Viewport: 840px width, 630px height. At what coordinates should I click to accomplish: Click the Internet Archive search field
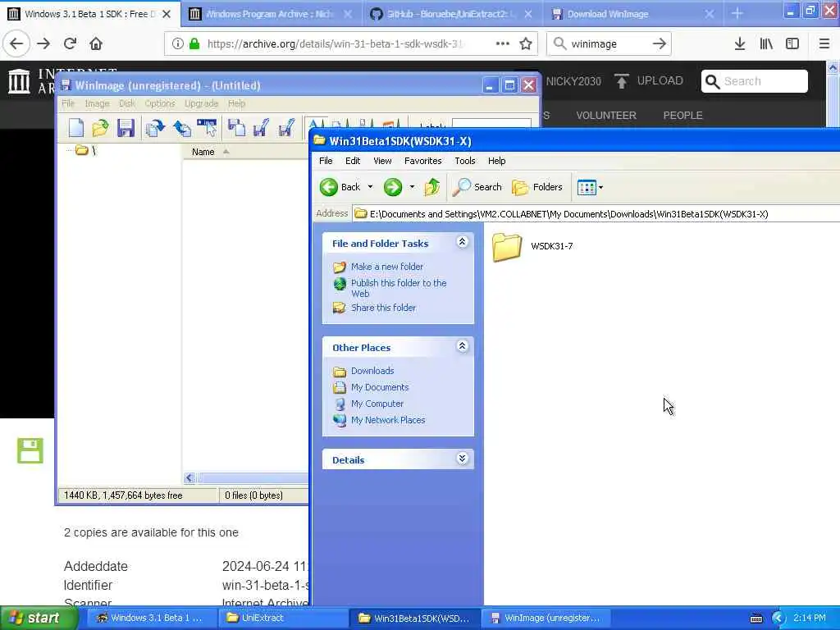755,81
